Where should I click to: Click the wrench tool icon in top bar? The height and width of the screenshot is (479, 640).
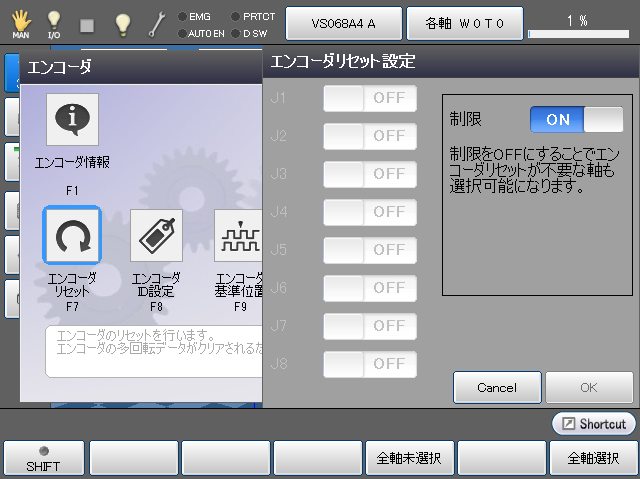click(x=157, y=22)
